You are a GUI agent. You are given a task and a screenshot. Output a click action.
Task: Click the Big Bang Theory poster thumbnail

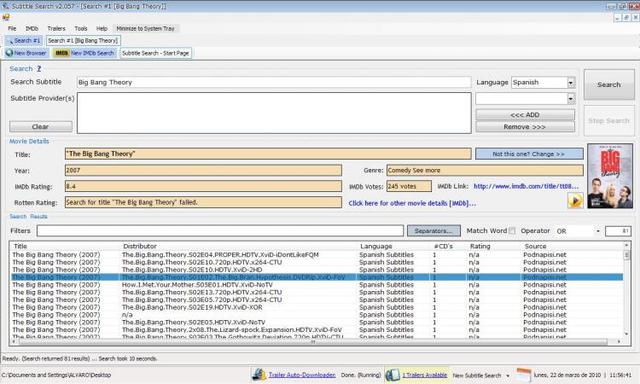tap(610, 176)
